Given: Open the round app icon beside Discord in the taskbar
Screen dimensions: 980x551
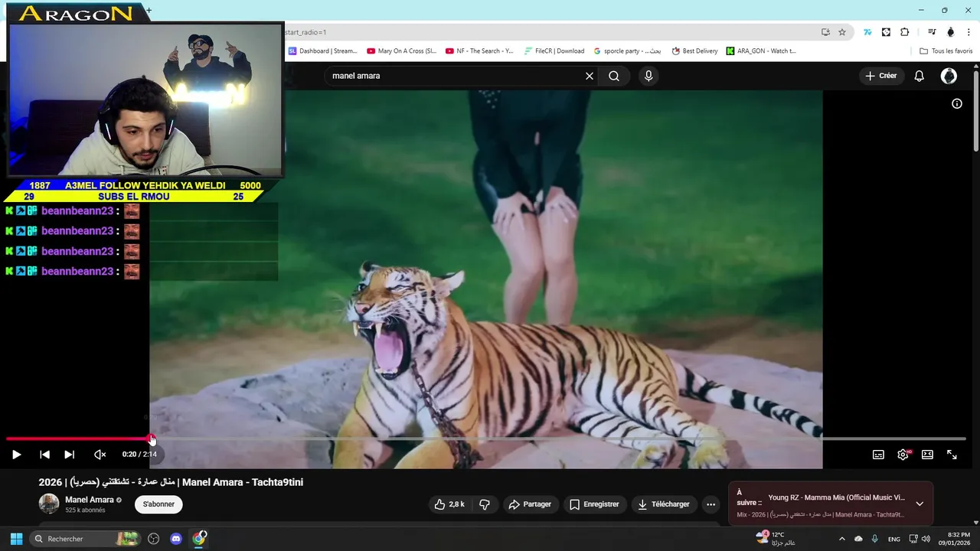Looking at the screenshot, I should pos(154,539).
